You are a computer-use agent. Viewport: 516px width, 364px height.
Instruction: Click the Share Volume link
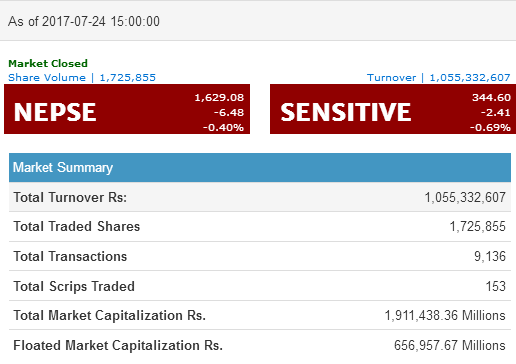click(82, 78)
